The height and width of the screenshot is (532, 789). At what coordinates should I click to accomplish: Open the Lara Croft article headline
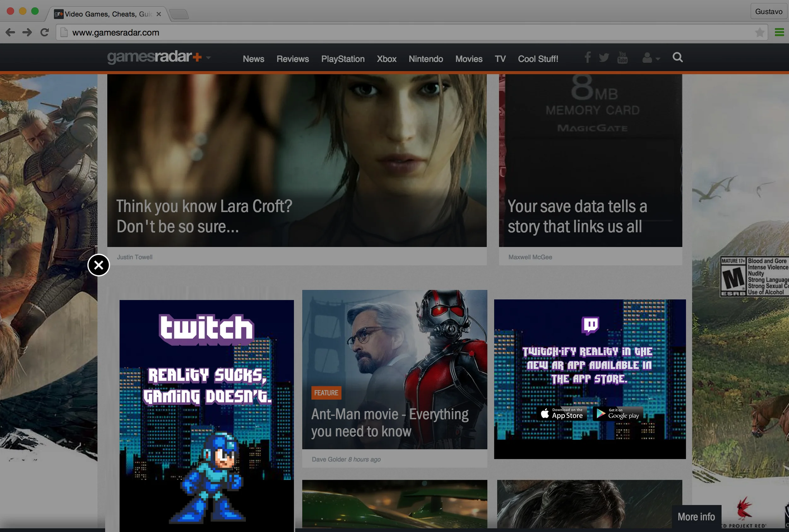click(204, 216)
